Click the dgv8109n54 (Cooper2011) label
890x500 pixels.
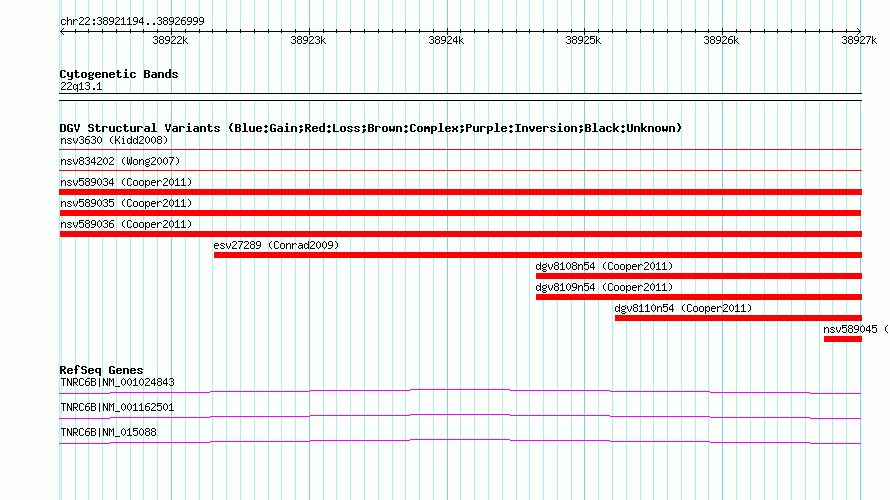point(604,287)
